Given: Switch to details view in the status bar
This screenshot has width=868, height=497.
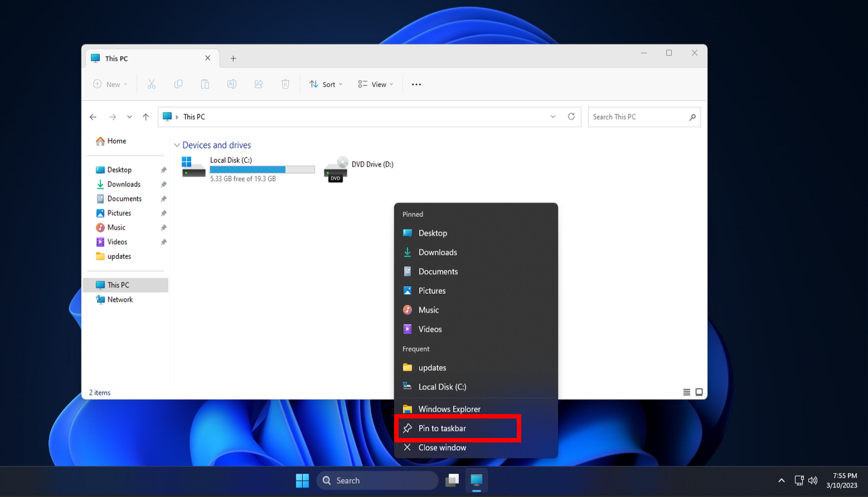Looking at the screenshot, I should (x=686, y=392).
